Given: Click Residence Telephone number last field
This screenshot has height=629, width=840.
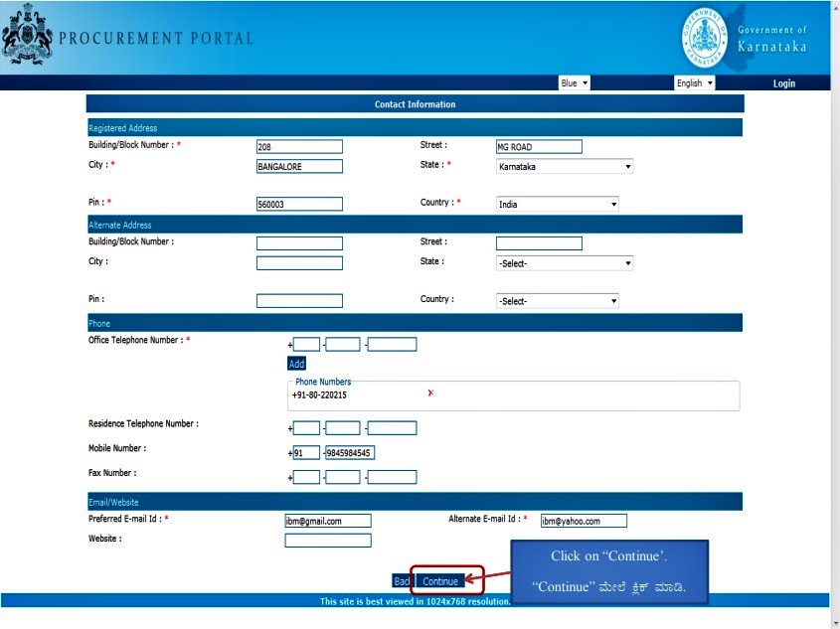Looking at the screenshot, I should (392, 428).
